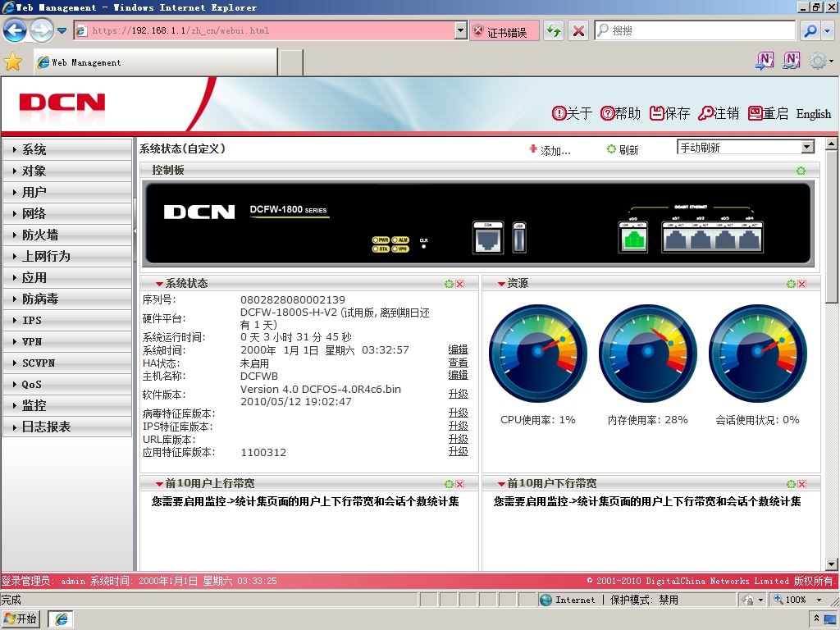The height and width of the screenshot is (630, 840).
Task: Expand the 防病毒 menu
Action: 67,299
